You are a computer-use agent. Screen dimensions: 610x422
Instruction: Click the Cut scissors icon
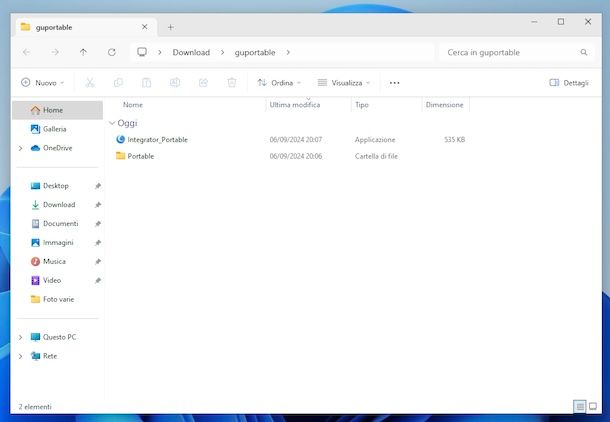coord(90,82)
